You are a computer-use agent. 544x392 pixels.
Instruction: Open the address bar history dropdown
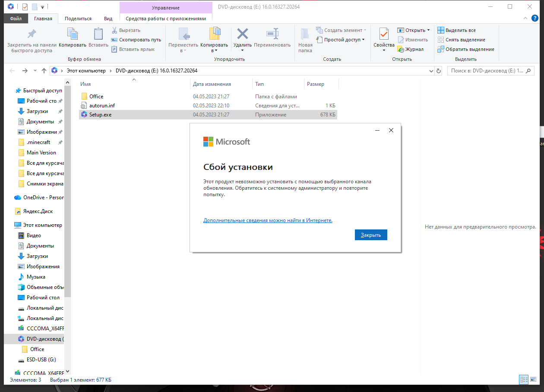(x=432, y=71)
